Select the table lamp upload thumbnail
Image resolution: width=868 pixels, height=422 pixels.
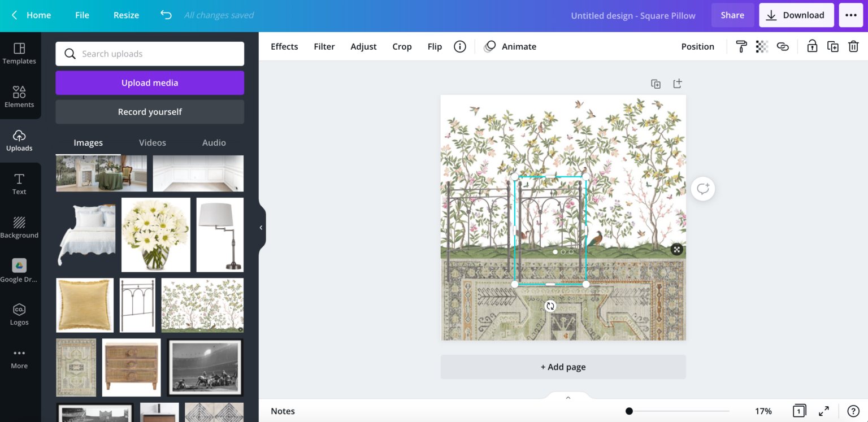click(x=220, y=234)
